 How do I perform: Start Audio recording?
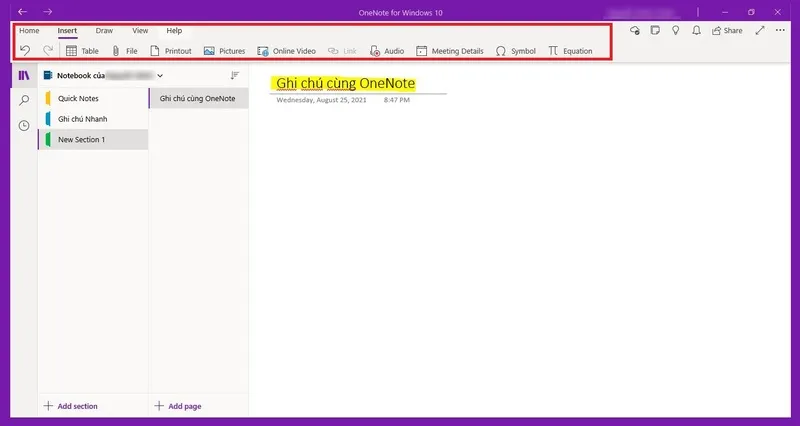[387, 51]
